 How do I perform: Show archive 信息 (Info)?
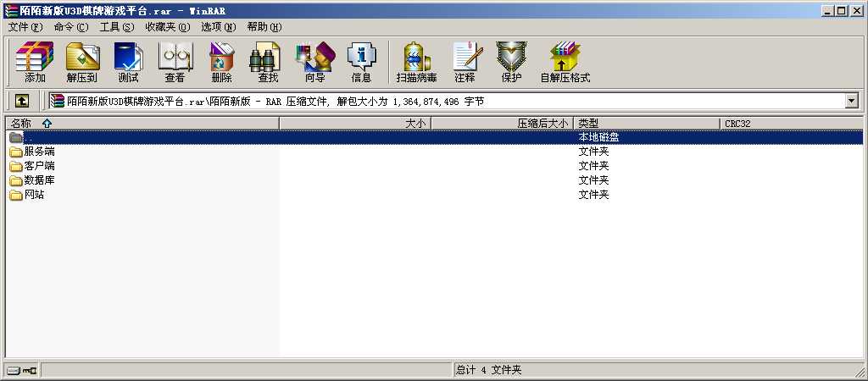point(361,61)
